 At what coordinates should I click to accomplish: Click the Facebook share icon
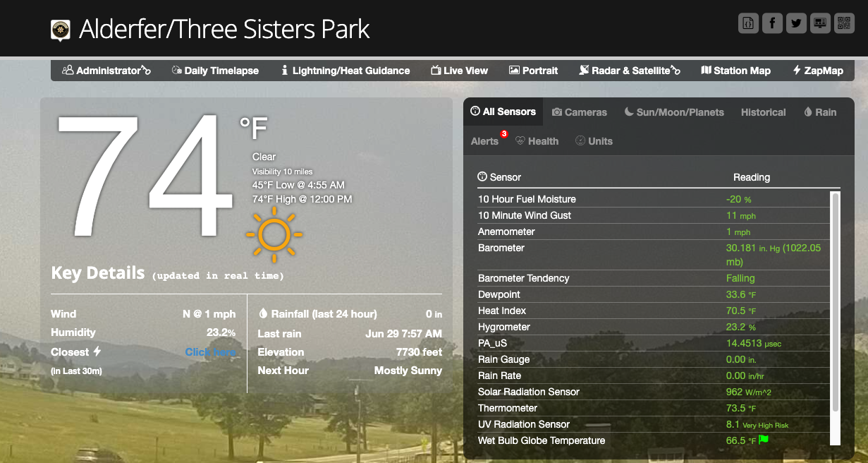(x=772, y=23)
